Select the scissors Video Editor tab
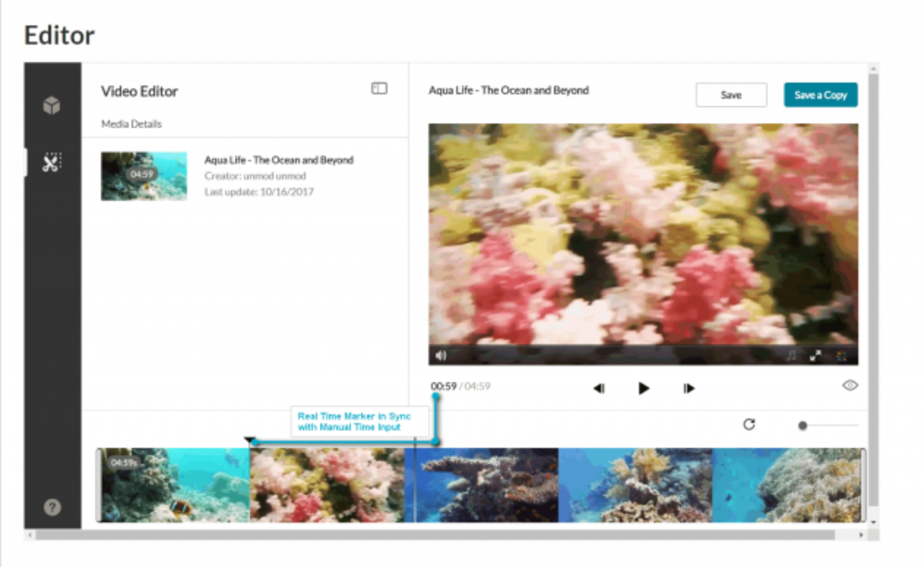 point(51,163)
